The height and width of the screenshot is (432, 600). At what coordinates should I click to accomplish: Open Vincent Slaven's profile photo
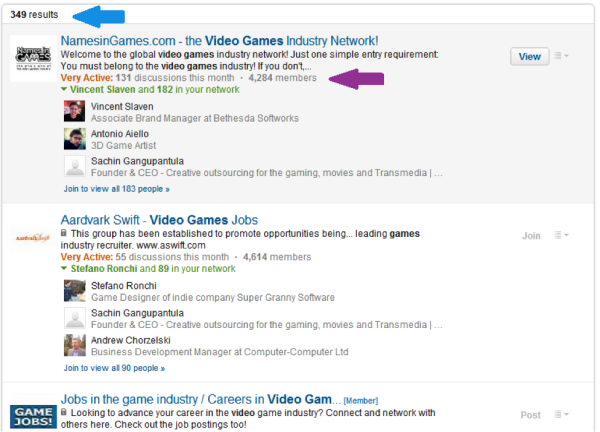74,111
